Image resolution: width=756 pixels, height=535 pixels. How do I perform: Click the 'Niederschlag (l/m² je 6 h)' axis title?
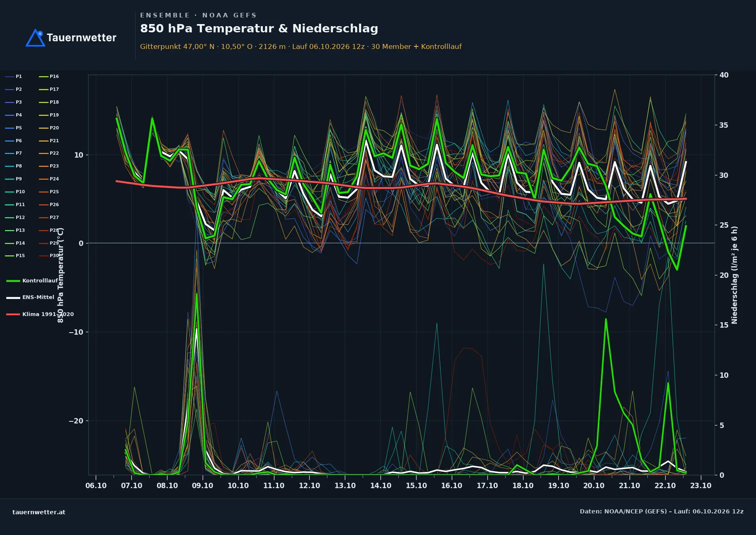(734, 275)
